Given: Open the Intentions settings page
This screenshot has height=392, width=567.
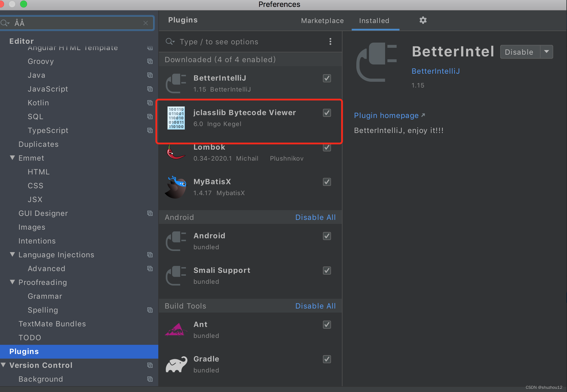Looking at the screenshot, I should pos(37,241).
